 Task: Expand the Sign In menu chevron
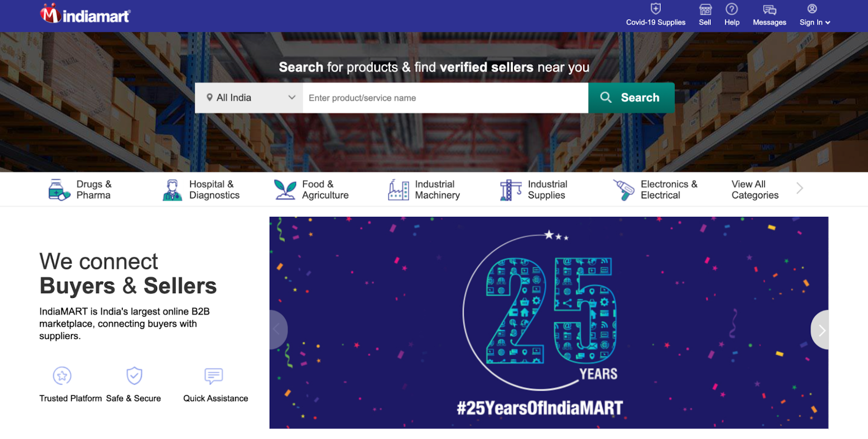point(829,22)
